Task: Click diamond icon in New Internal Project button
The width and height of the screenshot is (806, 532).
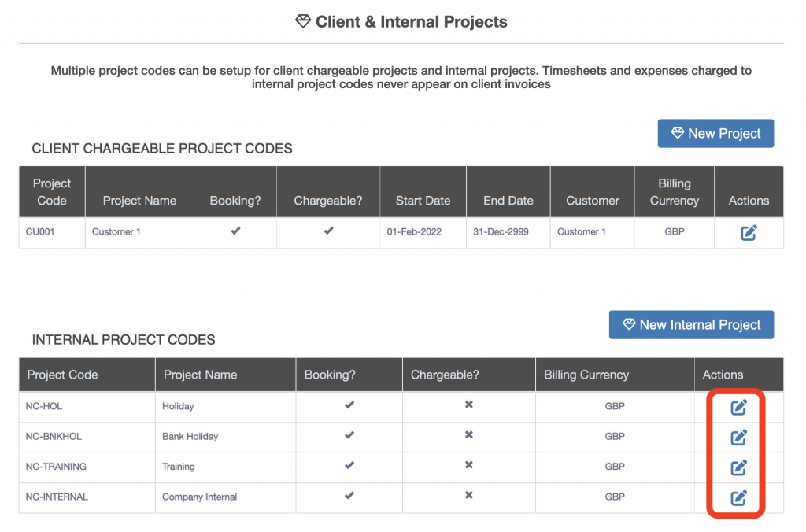Action: pyautogui.click(x=629, y=325)
